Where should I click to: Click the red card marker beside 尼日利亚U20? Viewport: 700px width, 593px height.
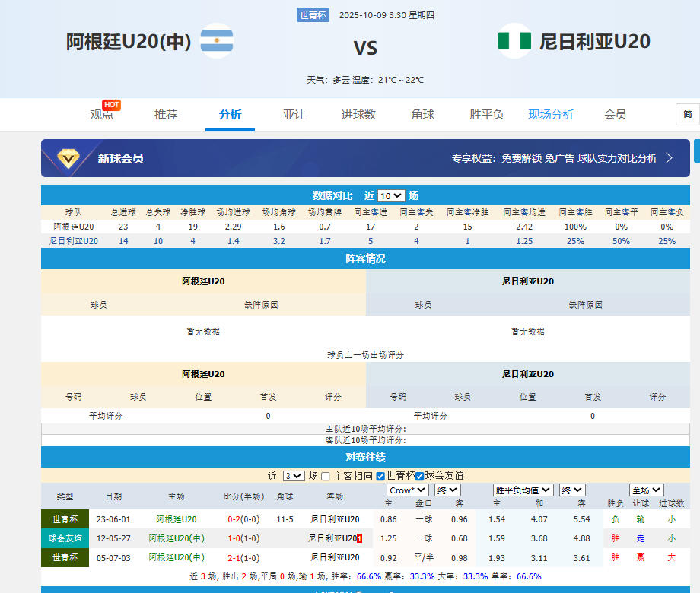[x=360, y=538]
